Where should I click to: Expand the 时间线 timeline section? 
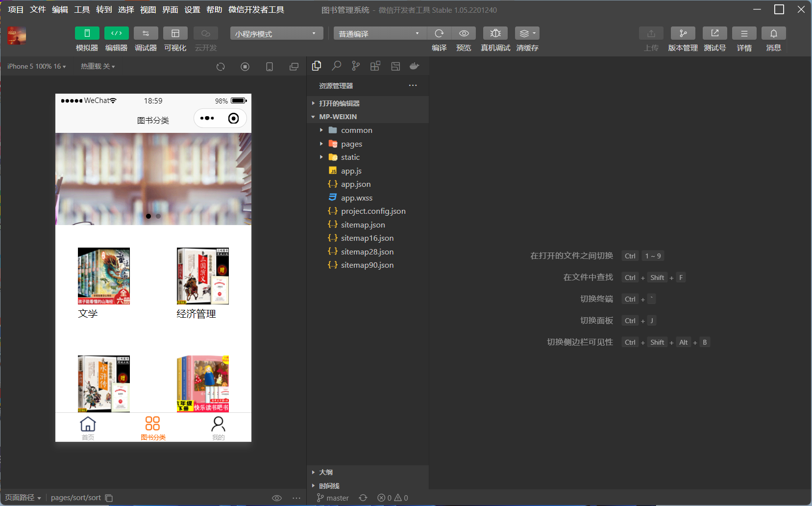pyautogui.click(x=368, y=486)
